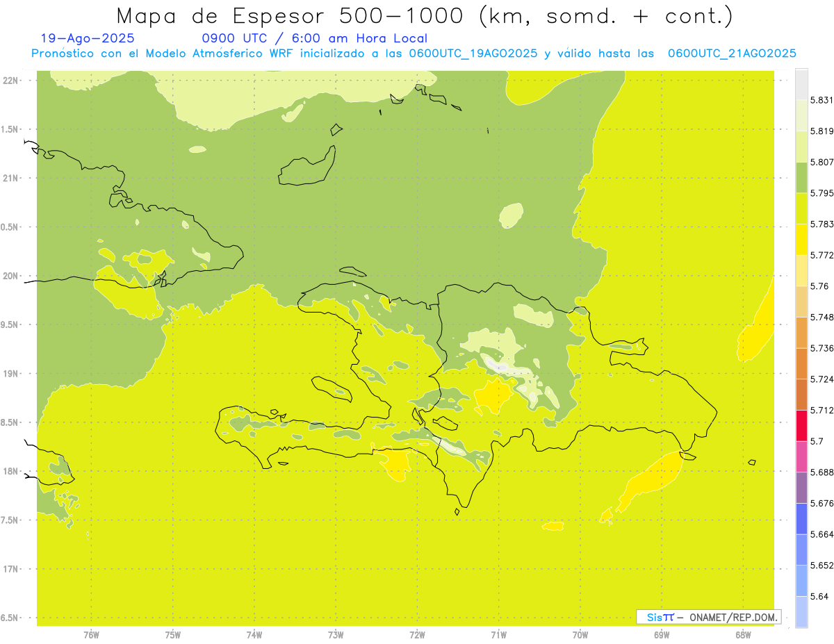Click the '0900 UTC / 6:00 am Hora Local' text
Viewport: 834px width, 644px height.
[314, 39]
